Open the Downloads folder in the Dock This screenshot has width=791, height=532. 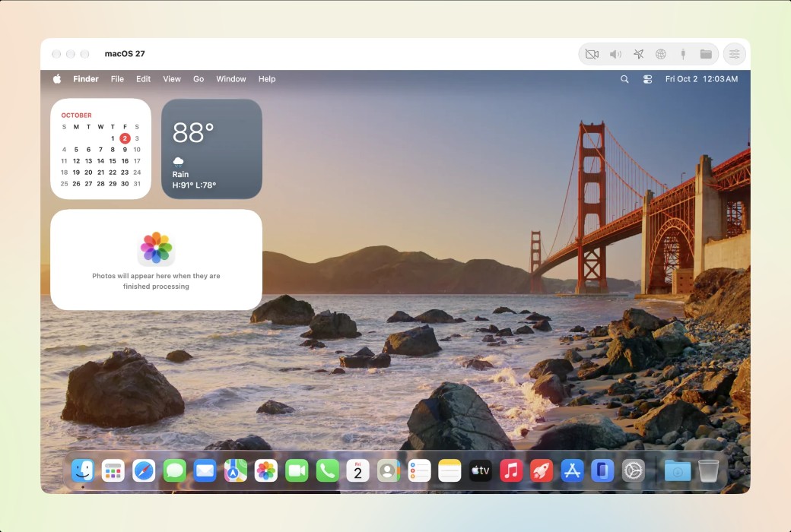tap(678, 471)
